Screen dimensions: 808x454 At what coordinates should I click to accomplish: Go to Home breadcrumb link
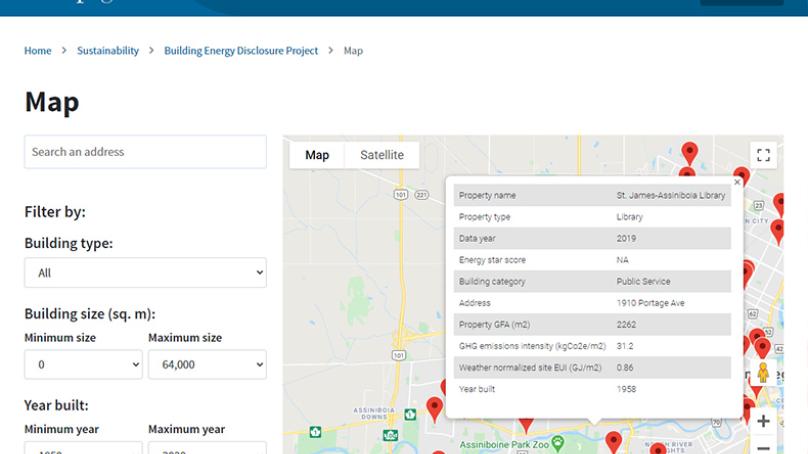pyautogui.click(x=38, y=51)
